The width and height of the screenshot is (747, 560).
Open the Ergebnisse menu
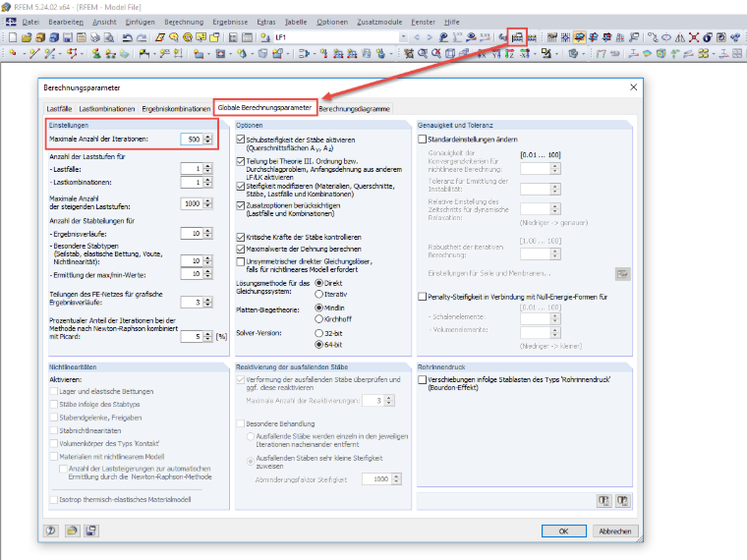[230, 22]
